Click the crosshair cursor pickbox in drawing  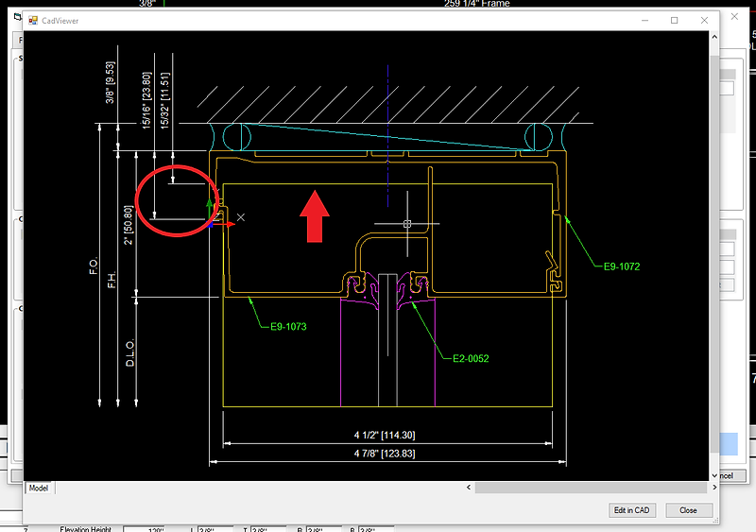[x=407, y=224]
